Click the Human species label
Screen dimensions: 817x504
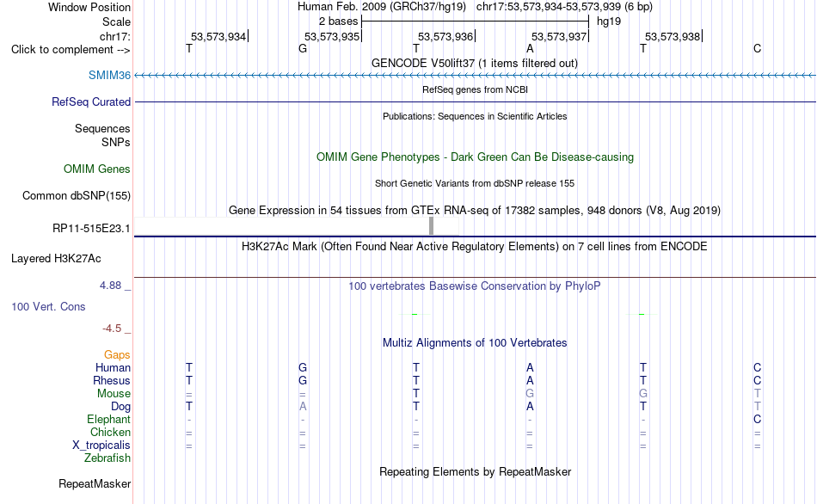(x=113, y=367)
